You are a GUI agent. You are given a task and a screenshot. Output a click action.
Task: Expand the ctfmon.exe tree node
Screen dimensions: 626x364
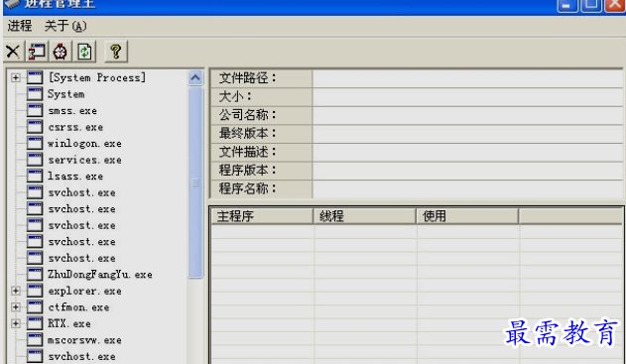click(x=16, y=307)
